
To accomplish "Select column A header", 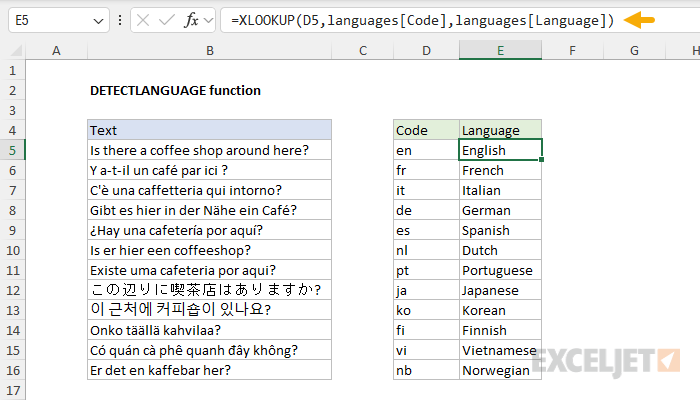I will (56, 50).
